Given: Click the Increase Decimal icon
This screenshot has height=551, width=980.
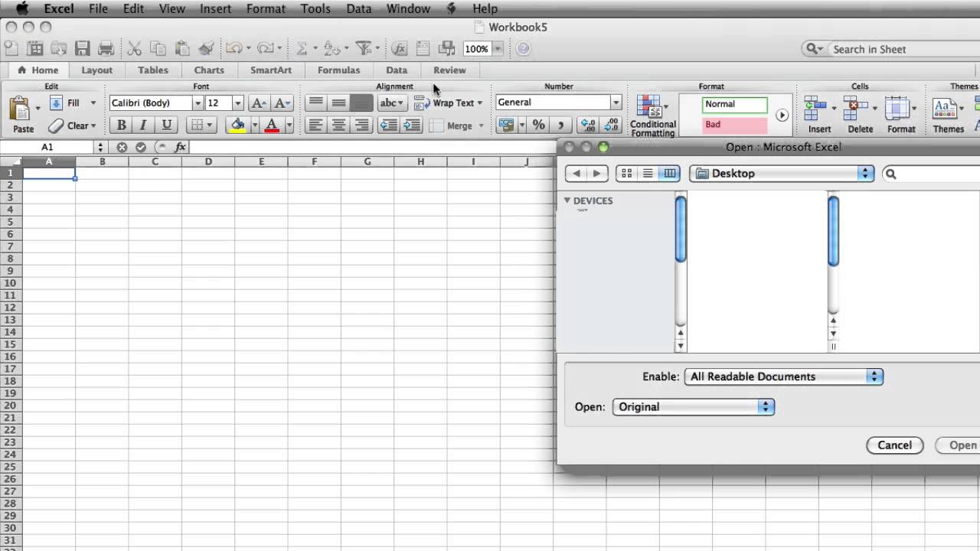Looking at the screenshot, I should point(587,125).
